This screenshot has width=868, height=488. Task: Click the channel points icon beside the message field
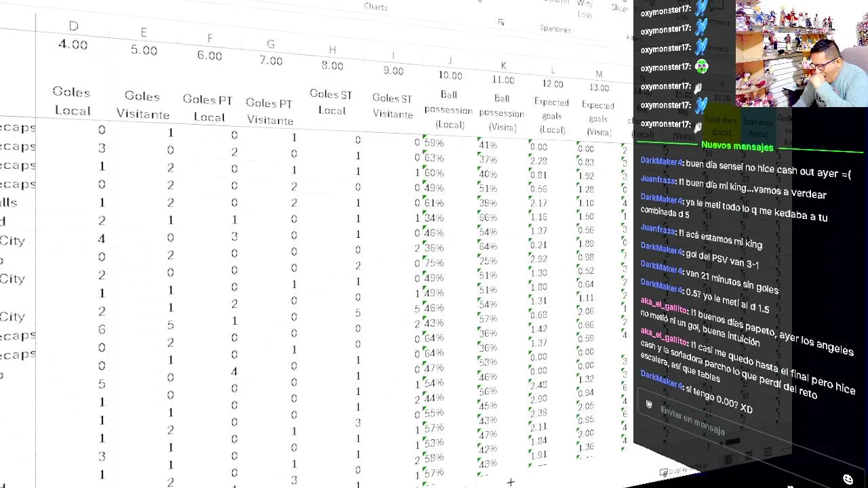tap(649, 405)
